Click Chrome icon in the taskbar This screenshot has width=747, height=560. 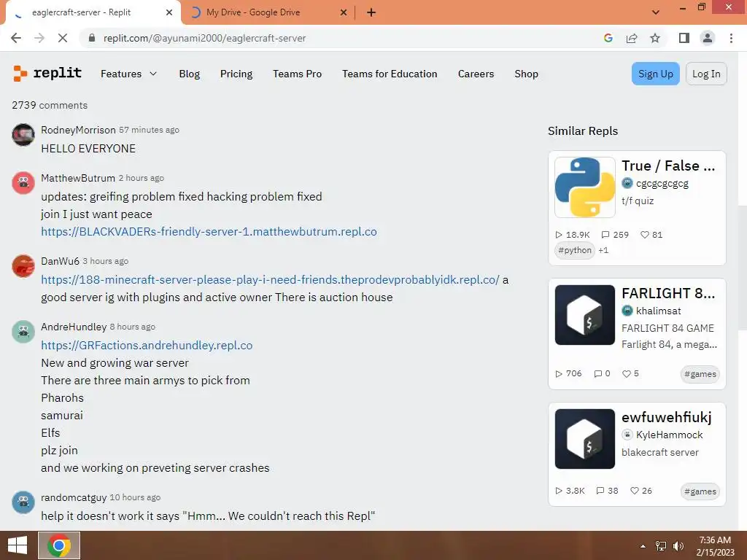click(59, 545)
